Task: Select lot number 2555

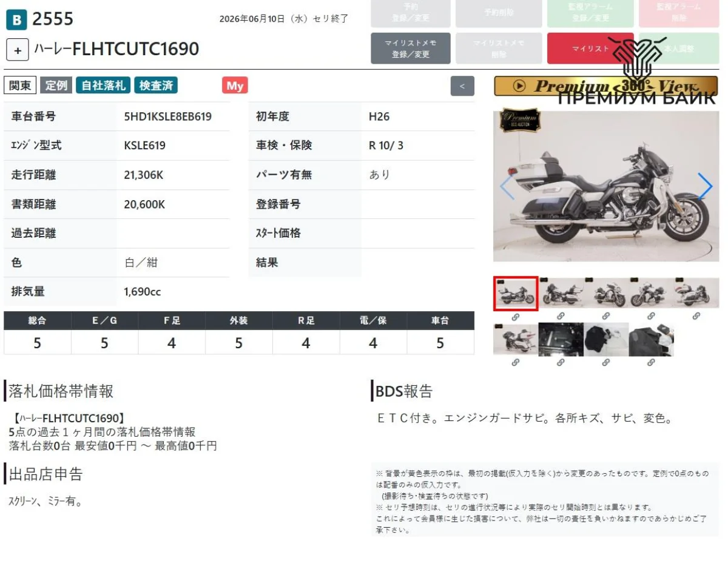Action: coord(53,19)
